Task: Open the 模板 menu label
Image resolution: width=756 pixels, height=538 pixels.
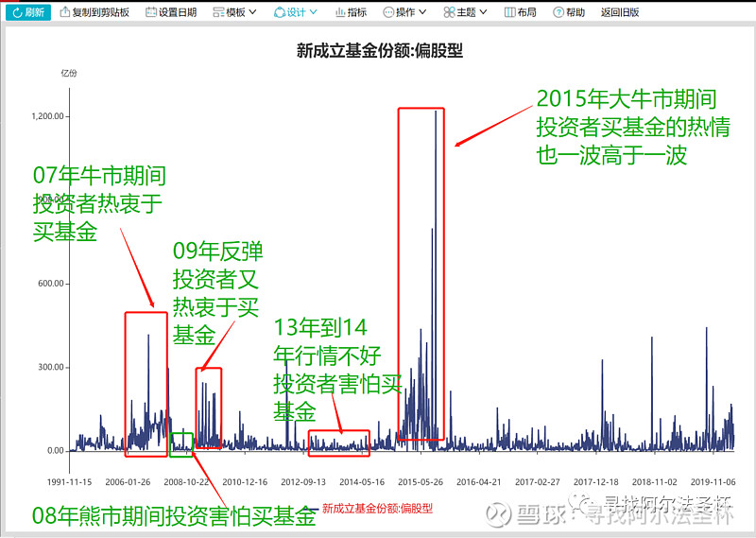Action: 235,12
